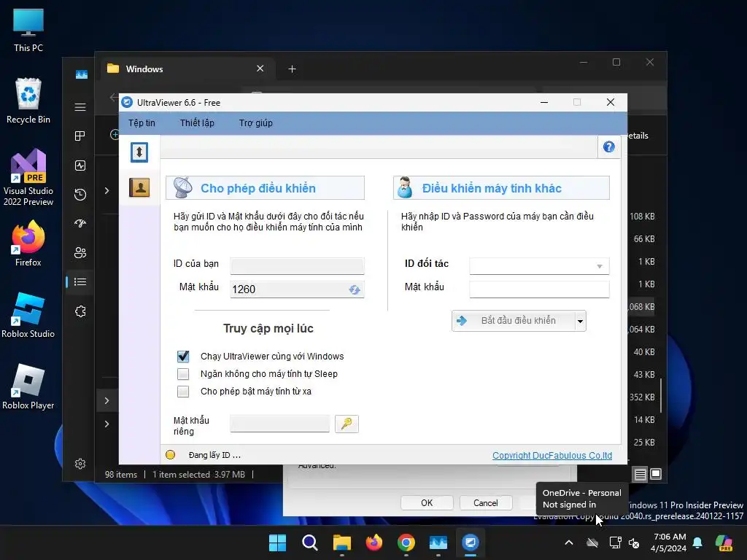Open the Thiết lập menu
The image size is (747, 560).
click(197, 122)
